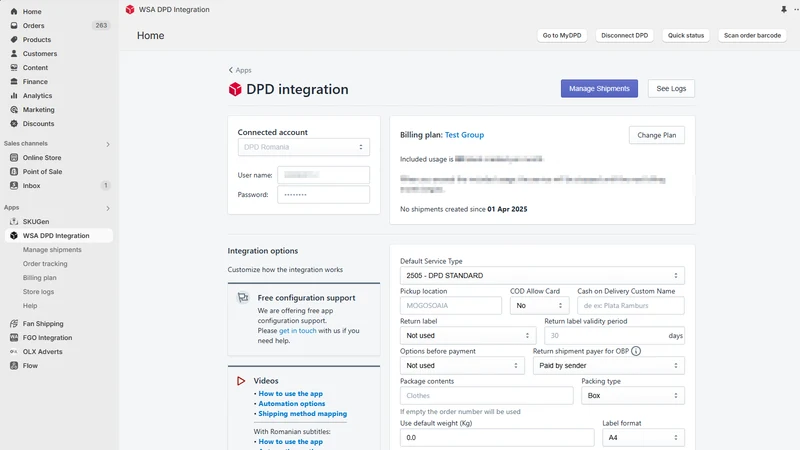
Task: Click the Analytics bar chart icon
Action: [14, 95]
